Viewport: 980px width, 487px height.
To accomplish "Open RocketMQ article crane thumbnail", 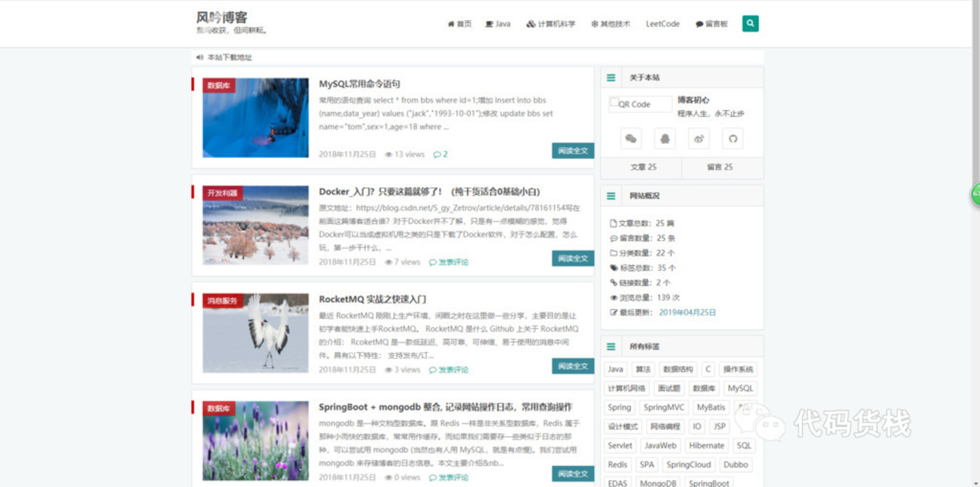I will tap(255, 333).
